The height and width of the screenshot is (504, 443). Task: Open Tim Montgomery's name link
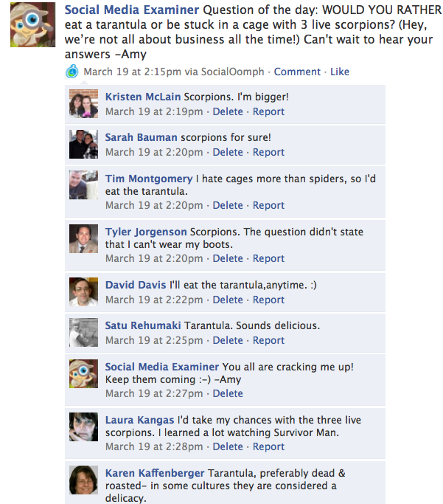149,179
